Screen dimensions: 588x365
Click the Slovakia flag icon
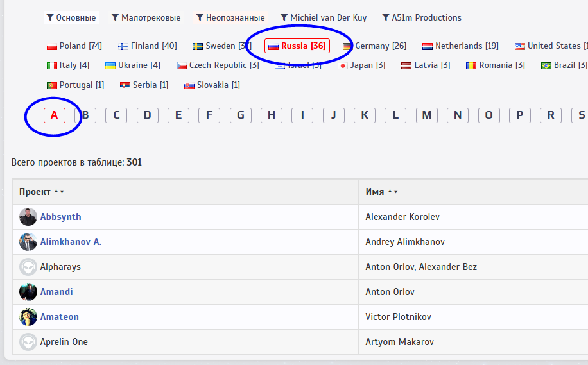(x=189, y=86)
